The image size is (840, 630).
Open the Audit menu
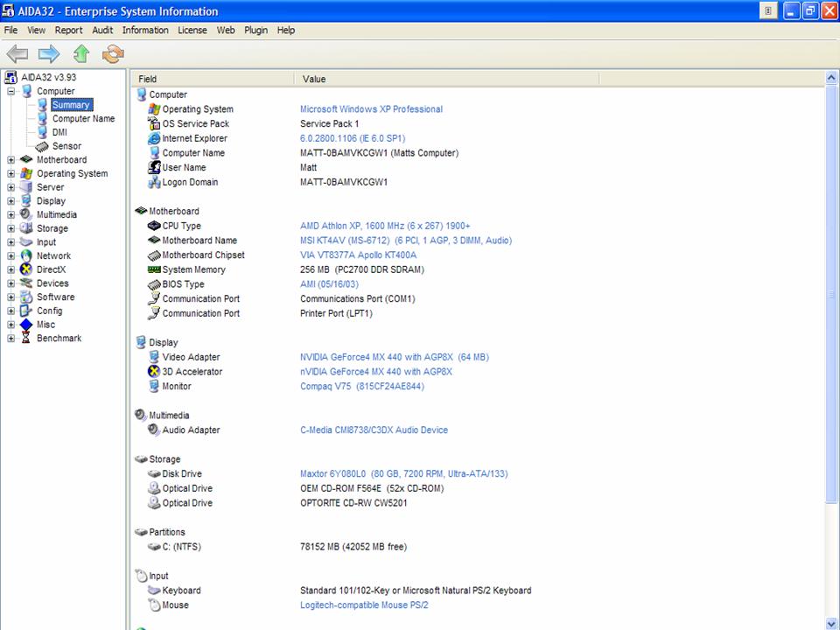(x=102, y=30)
